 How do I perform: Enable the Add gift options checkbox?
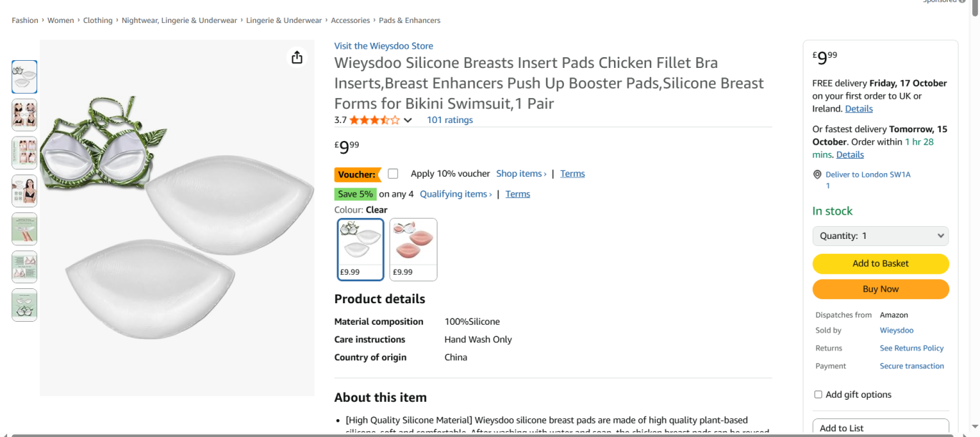coord(818,395)
